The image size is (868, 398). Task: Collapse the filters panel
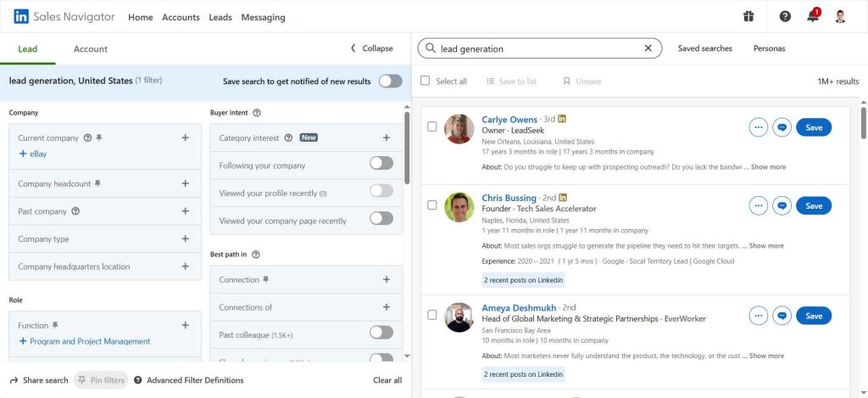point(371,48)
